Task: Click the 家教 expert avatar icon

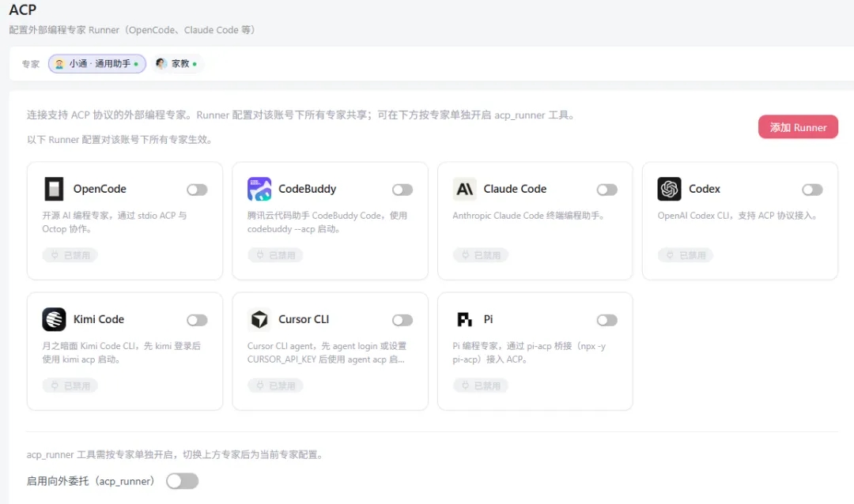Action: click(161, 64)
